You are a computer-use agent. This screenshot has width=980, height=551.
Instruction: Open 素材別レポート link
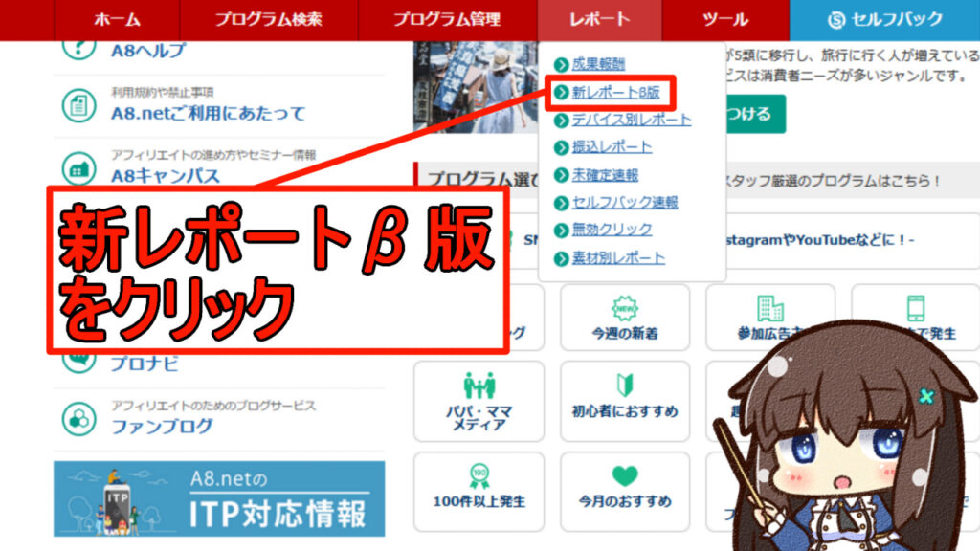coord(618,257)
